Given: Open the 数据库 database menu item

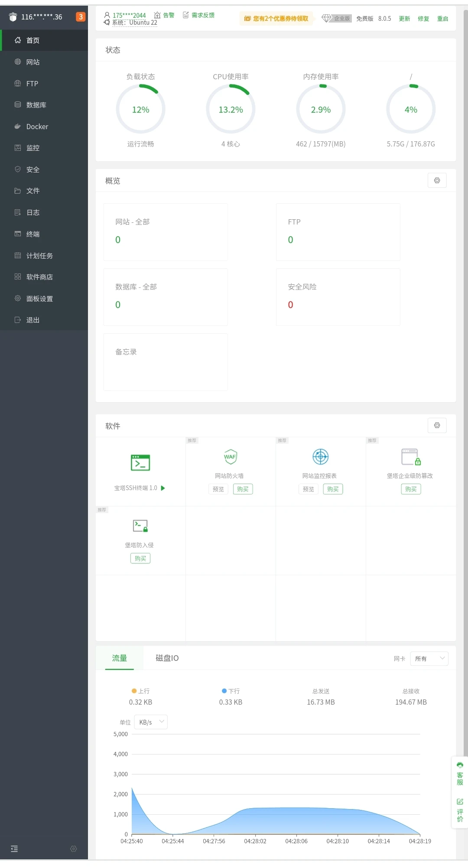Looking at the screenshot, I should pos(44,105).
